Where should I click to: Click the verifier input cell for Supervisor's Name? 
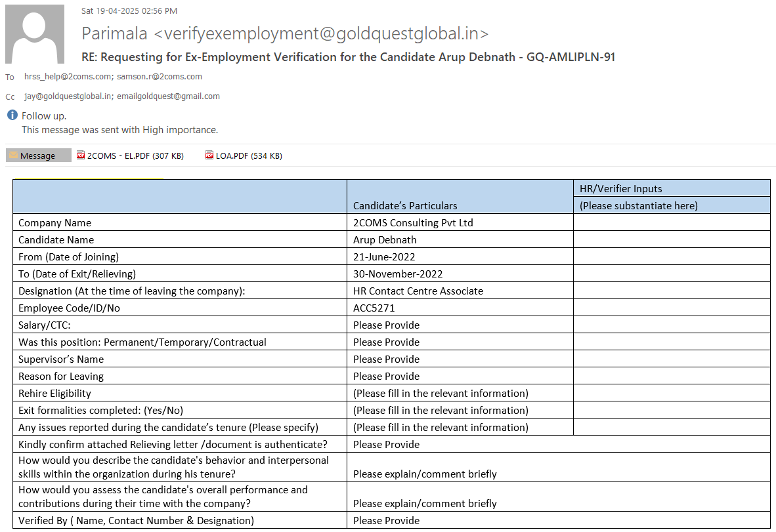click(671, 359)
